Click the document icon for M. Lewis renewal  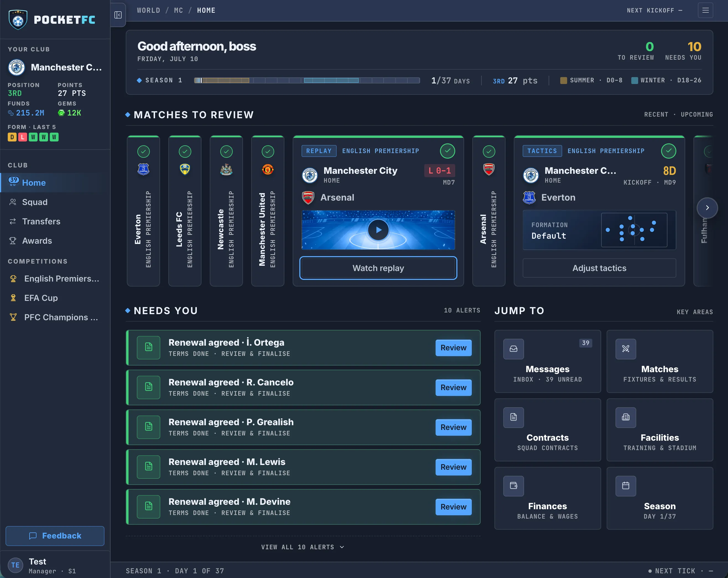point(149,467)
